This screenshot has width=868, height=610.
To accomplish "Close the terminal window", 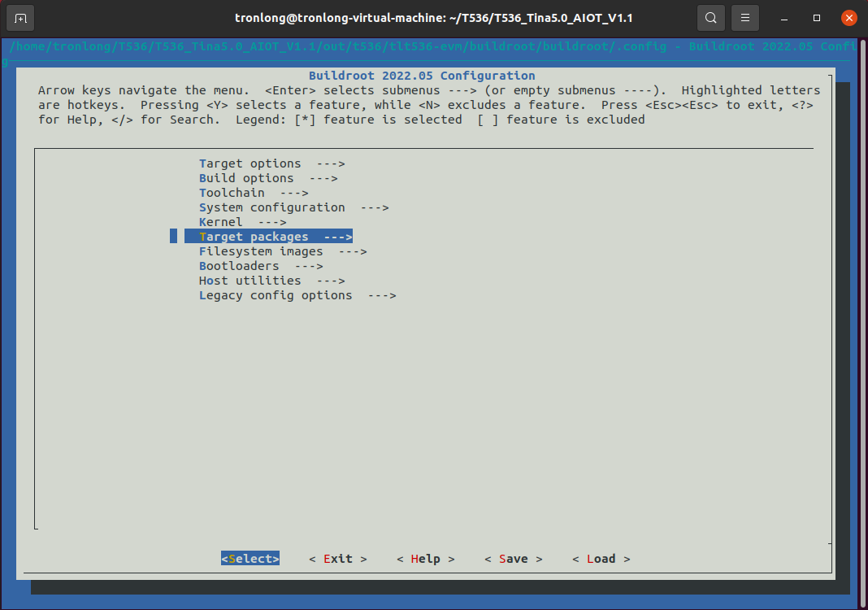I will [x=848, y=18].
